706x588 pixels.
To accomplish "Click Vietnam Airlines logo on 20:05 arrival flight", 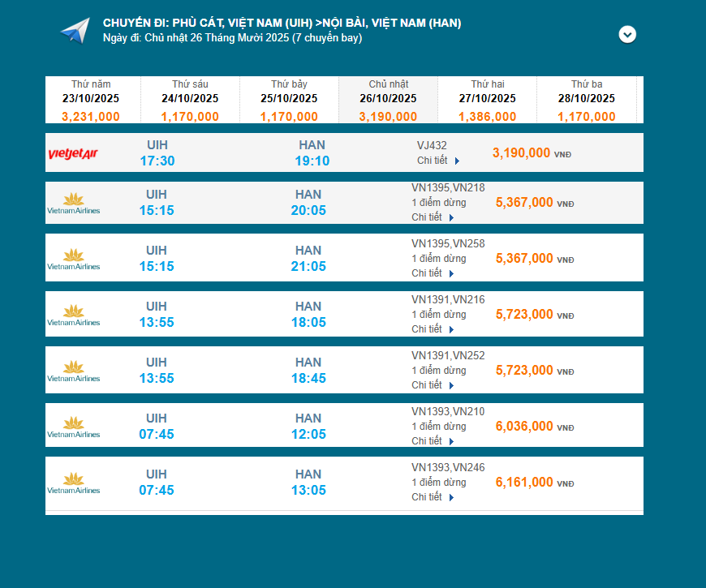I will (x=74, y=203).
